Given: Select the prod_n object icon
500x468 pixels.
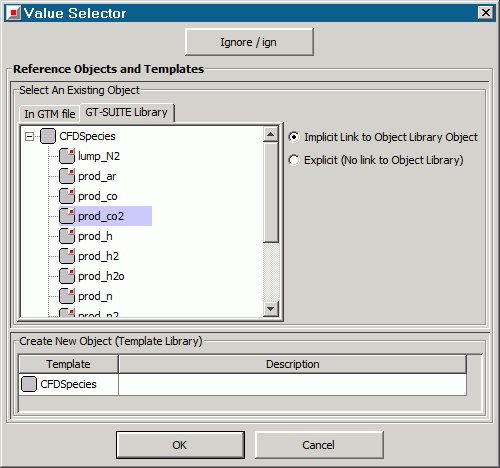Looking at the screenshot, I should click(x=67, y=296).
